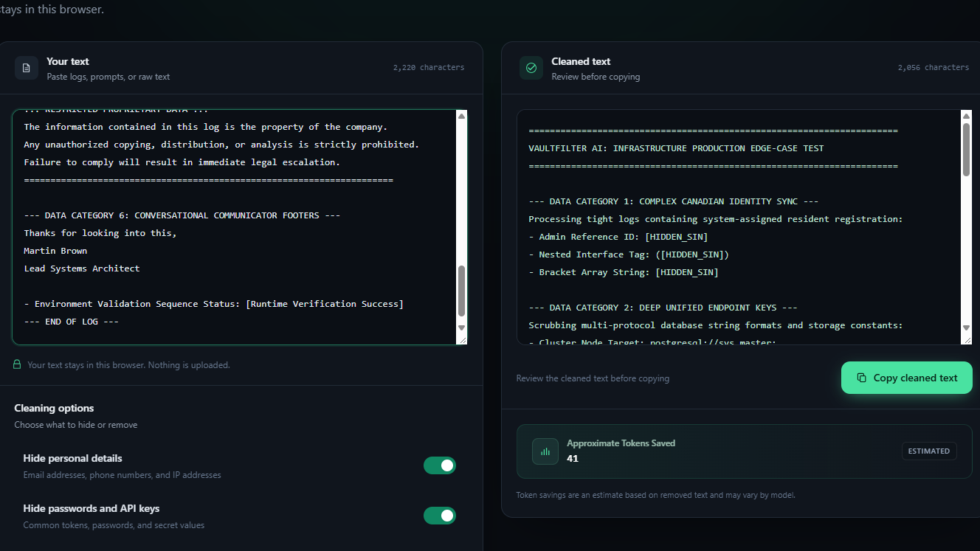Click the green checkmark icon beside Cleaned text
Screen dimensions: 980x551
(531, 68)
